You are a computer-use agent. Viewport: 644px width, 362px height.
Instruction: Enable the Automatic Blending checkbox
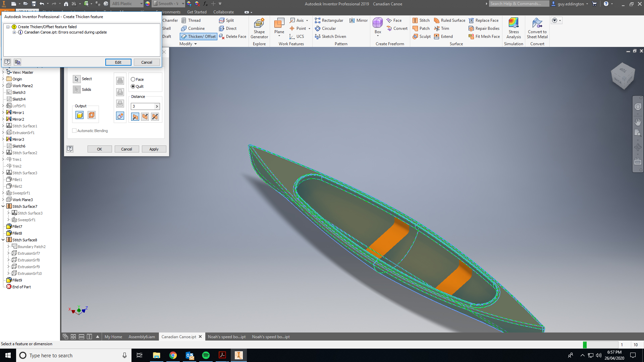click(74, 130)
